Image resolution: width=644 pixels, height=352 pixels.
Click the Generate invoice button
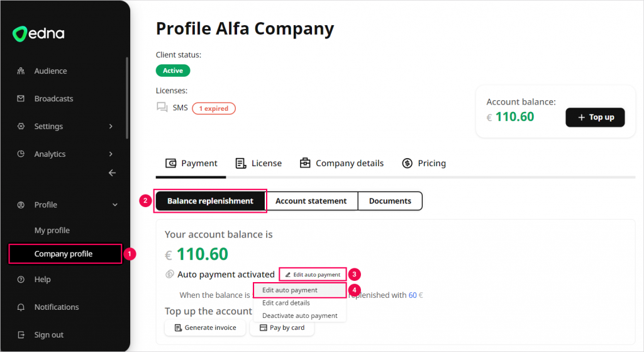[204, 327]
